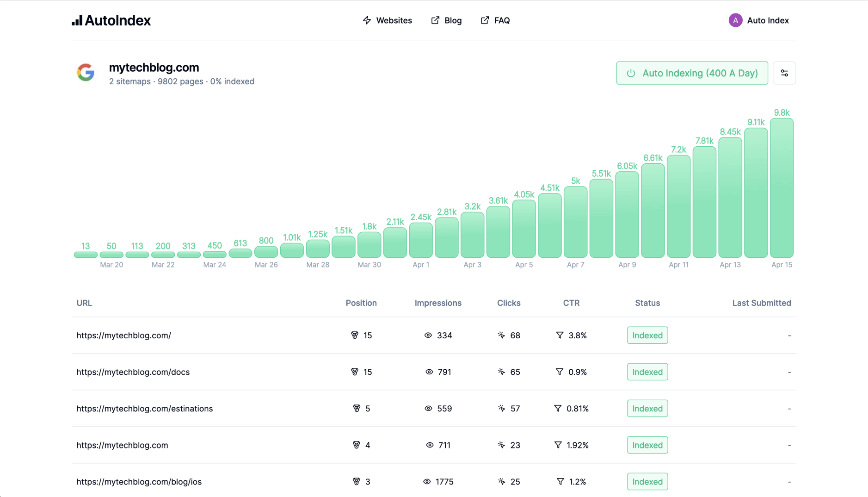Click the Google logo beside mytechblog.com

(x=86, y=73)
